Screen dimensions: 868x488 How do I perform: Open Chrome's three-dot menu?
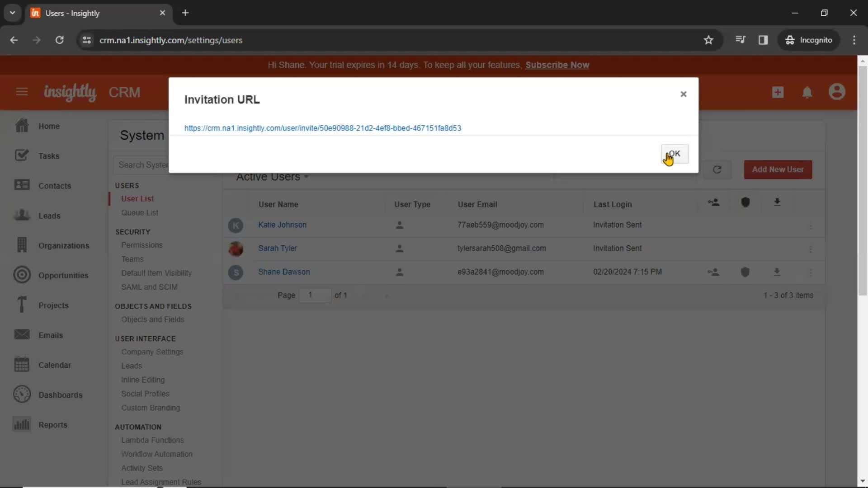[x=854, y=40]
